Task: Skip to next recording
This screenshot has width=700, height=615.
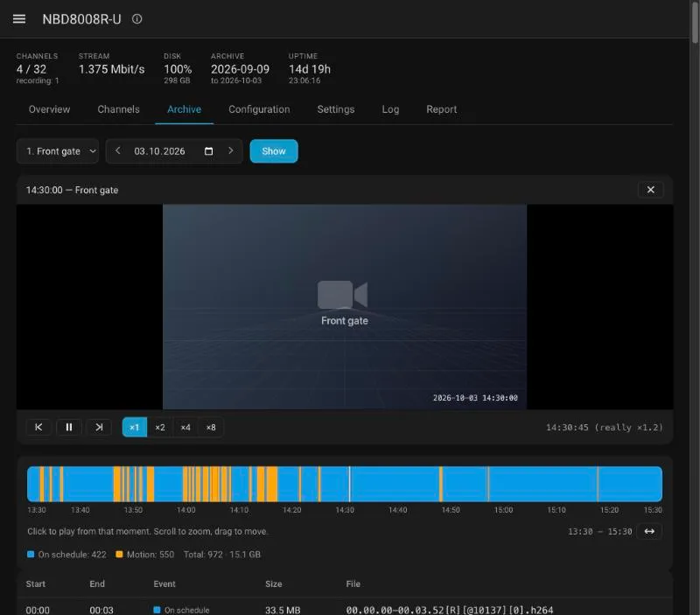Action: click(99, 427)
